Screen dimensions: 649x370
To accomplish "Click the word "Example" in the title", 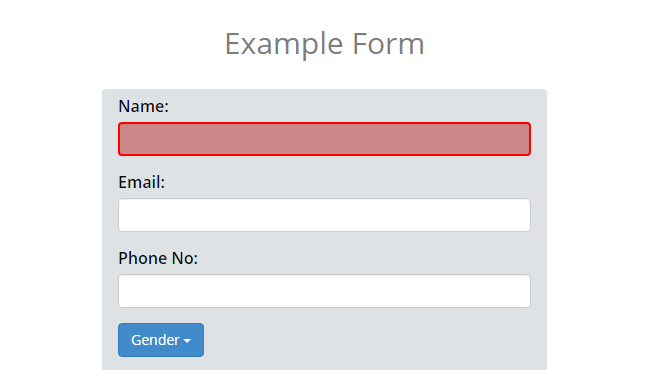I will click(284, 45).
